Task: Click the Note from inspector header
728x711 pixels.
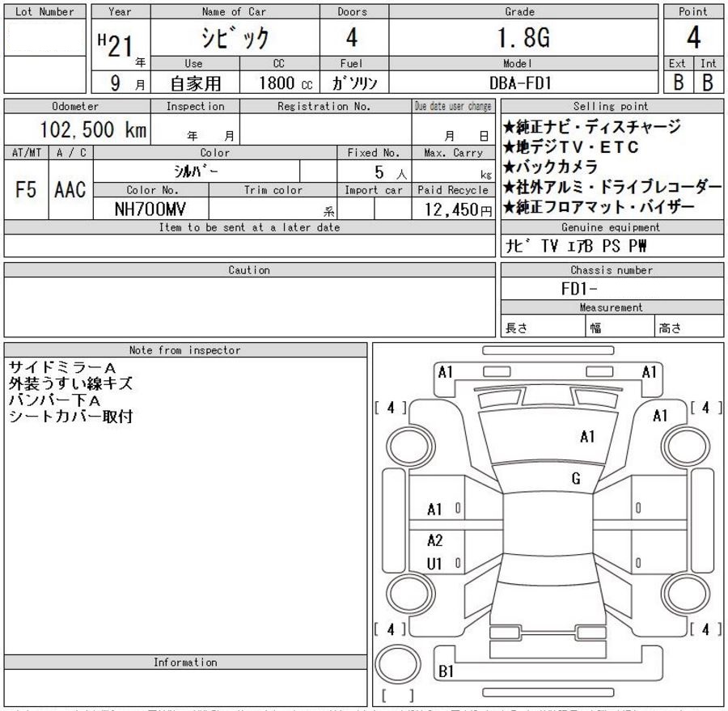Action: click(x=185, y=349)
